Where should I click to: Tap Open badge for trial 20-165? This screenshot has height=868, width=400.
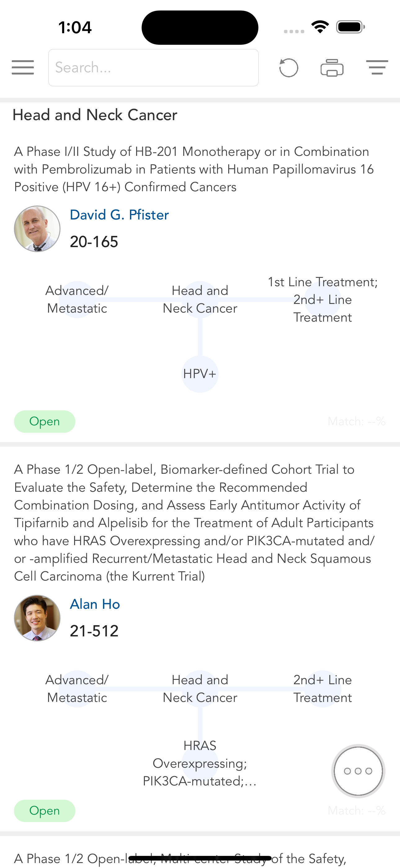(x=44, y=422)
